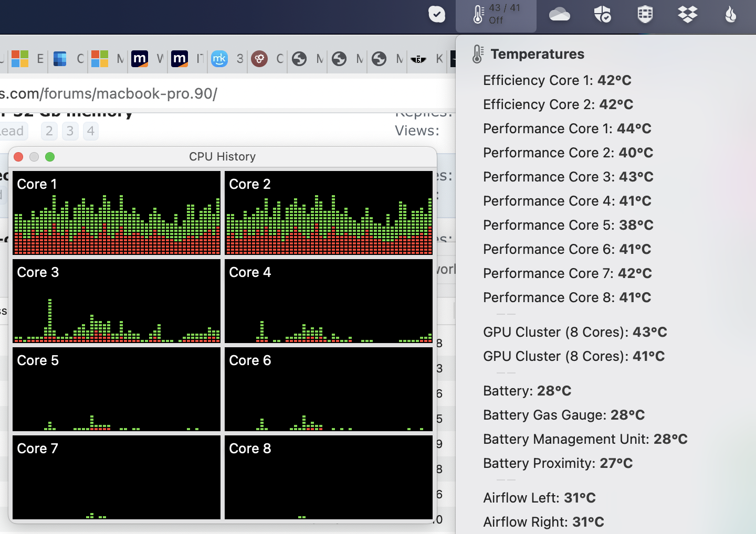The image size is (756, 534).
Task: Switch to the Microsoft logo tab labeled M
Action: (108, 59)
